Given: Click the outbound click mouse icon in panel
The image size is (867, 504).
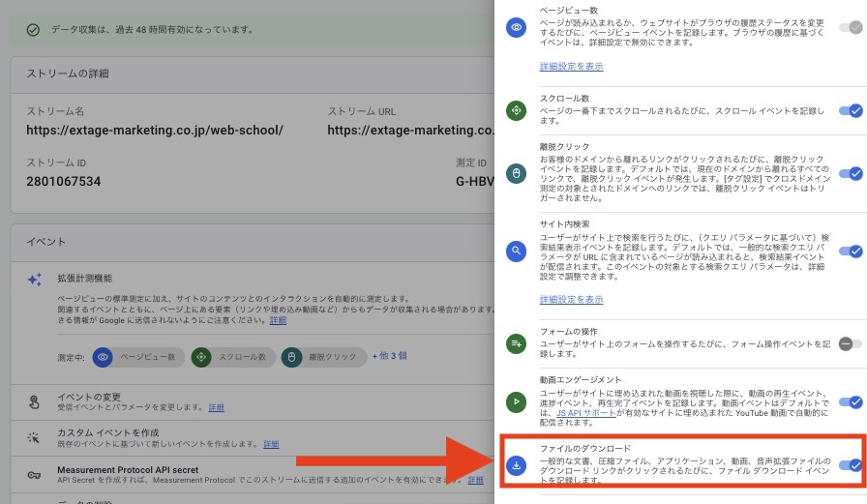Looking at the screenshot, I should click(x=516, y=173).
